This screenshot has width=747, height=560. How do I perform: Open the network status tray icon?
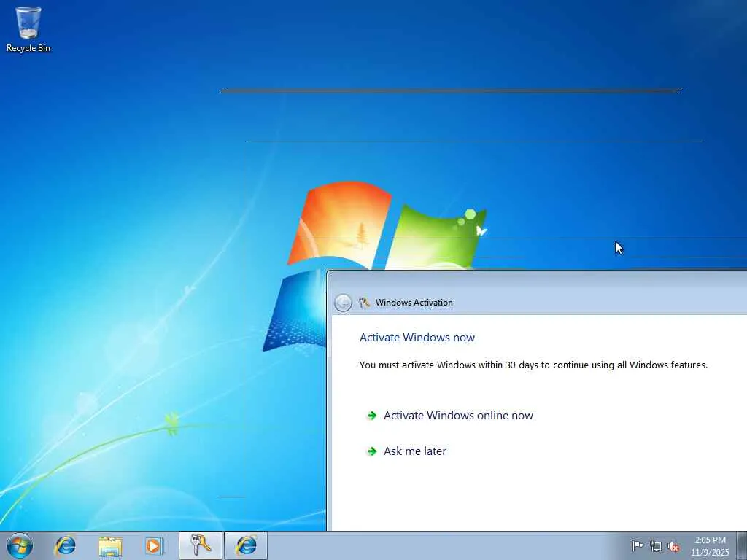click(x=656, y=547)
